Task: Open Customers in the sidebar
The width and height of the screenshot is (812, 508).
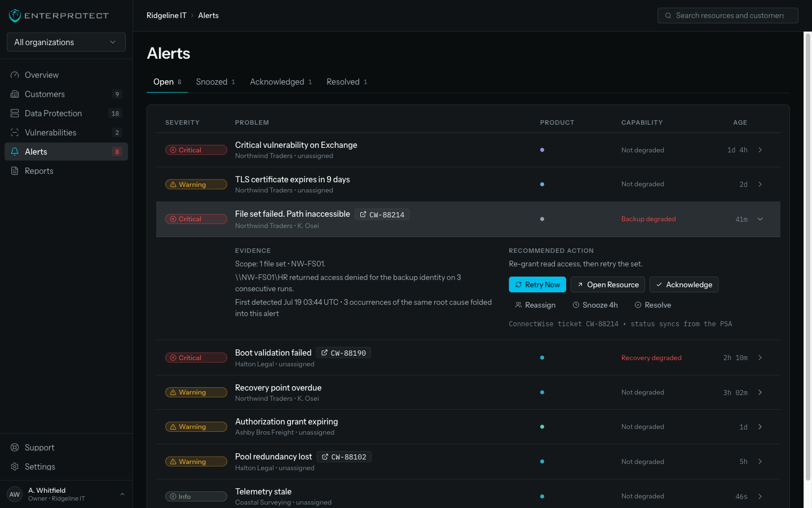Action: (66, 94)
